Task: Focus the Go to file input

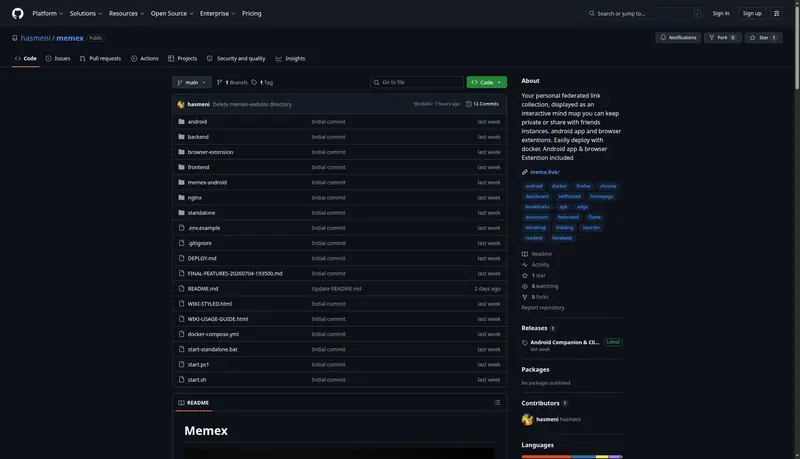Action: tap(417, 82)
